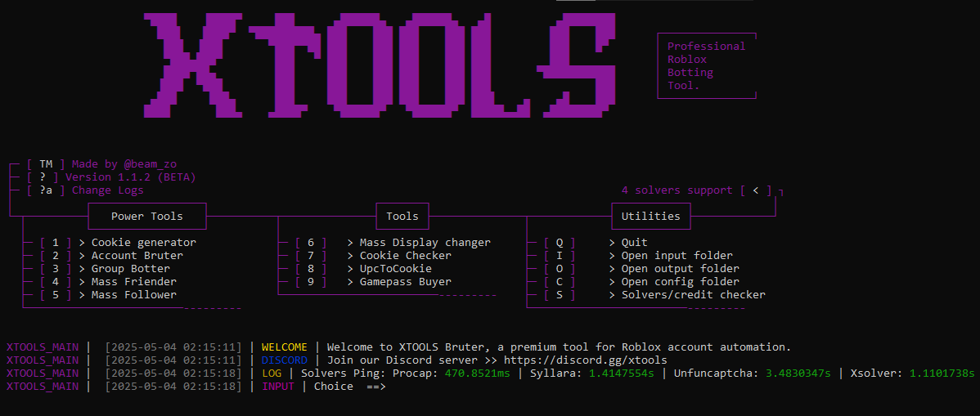Click the Made by @beam_zo text

pos(124,164)
